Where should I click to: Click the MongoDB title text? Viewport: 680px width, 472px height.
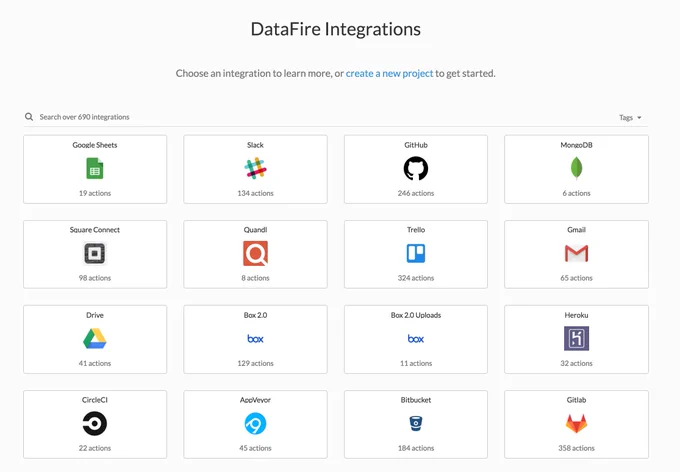pos(576,145)
